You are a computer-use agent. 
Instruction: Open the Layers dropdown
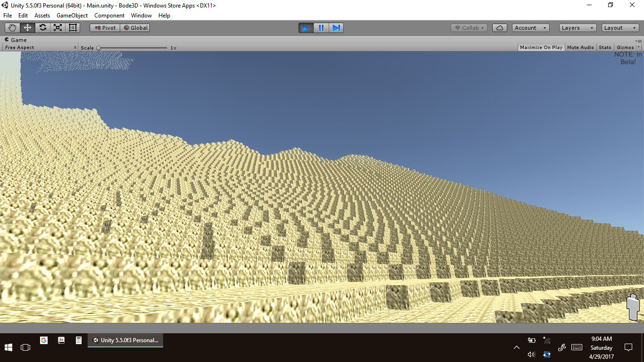click(578, 28)
